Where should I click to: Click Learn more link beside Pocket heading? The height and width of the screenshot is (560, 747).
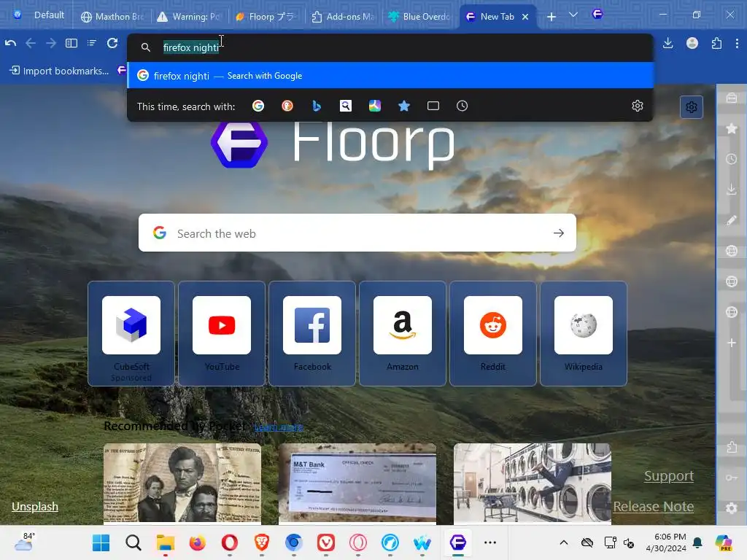click(278, 427)
